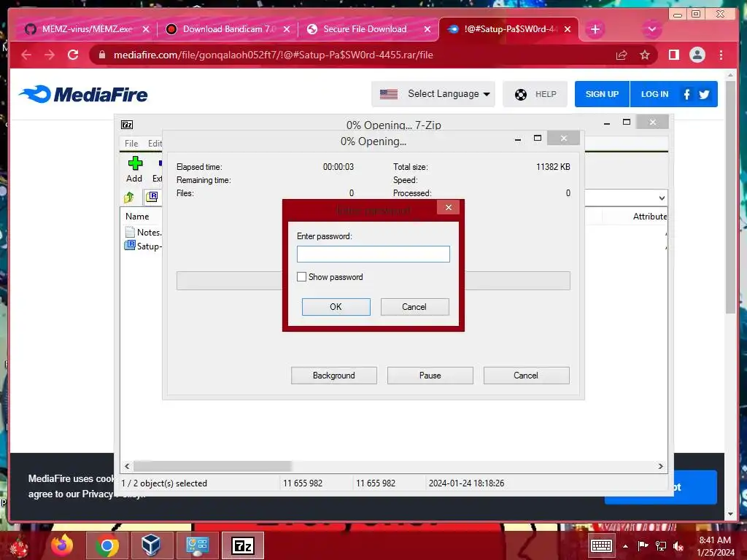Click the MediaFire HELP button
This screenshot has height=560, width=747.
pos(535,94)
